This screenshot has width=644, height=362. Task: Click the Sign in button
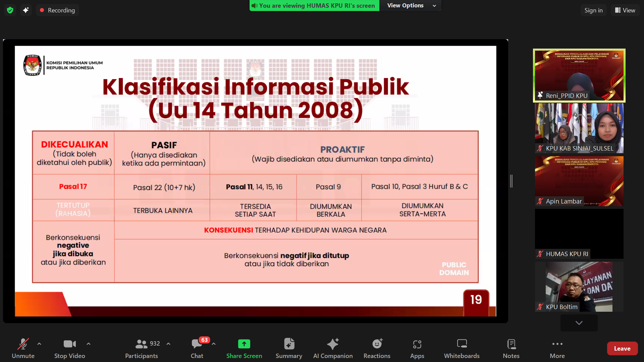pos(593,10)
